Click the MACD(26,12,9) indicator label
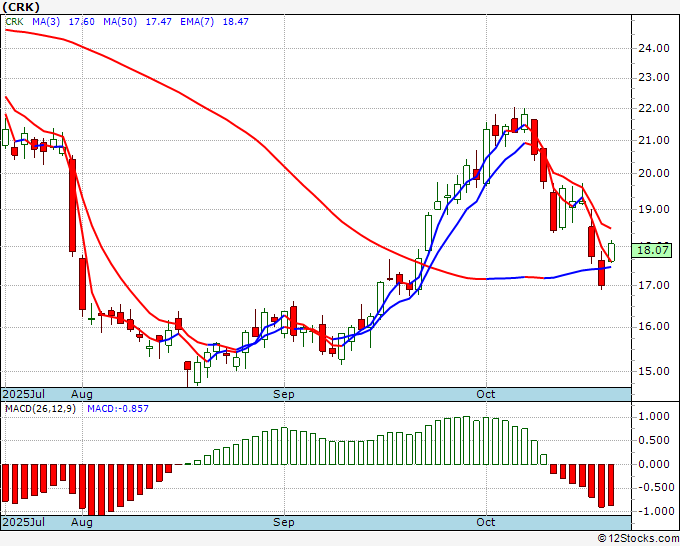 click(40, 409)
